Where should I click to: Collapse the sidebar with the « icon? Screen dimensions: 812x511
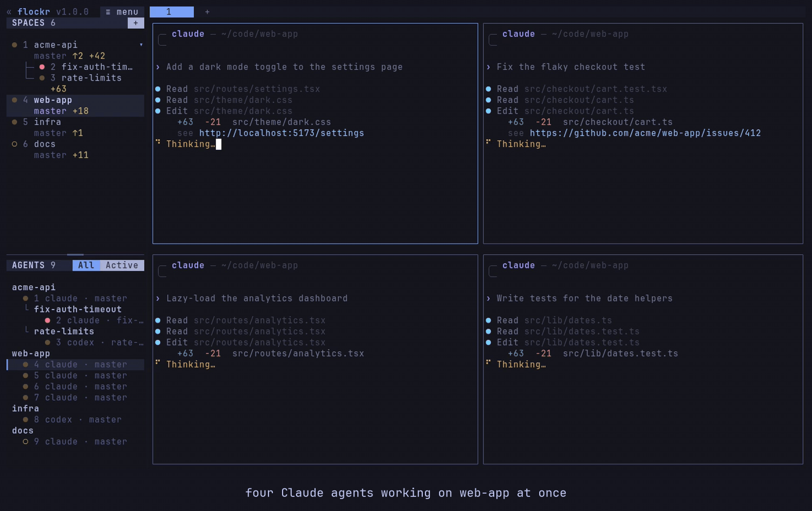click(x=9, y=12)
